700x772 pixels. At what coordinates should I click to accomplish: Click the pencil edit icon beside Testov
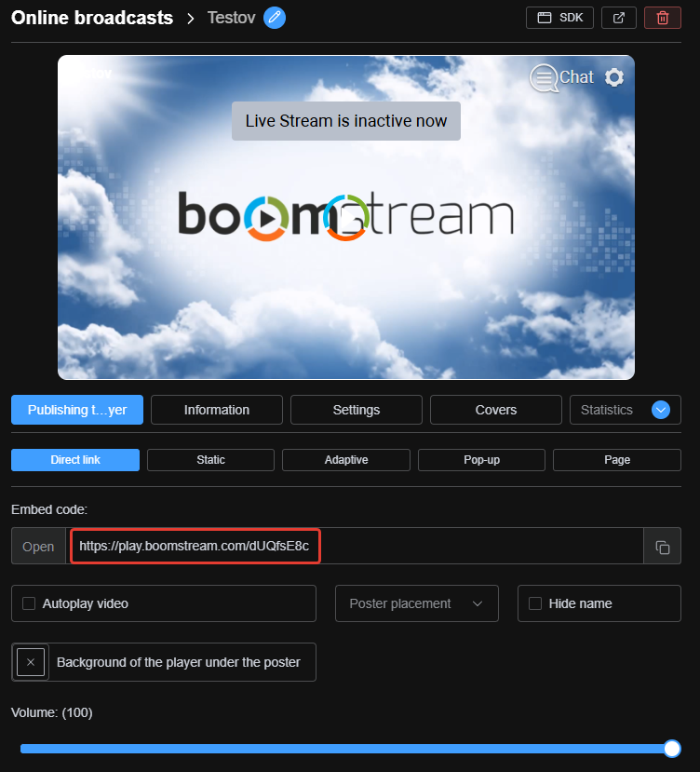[x=275, y=18]
